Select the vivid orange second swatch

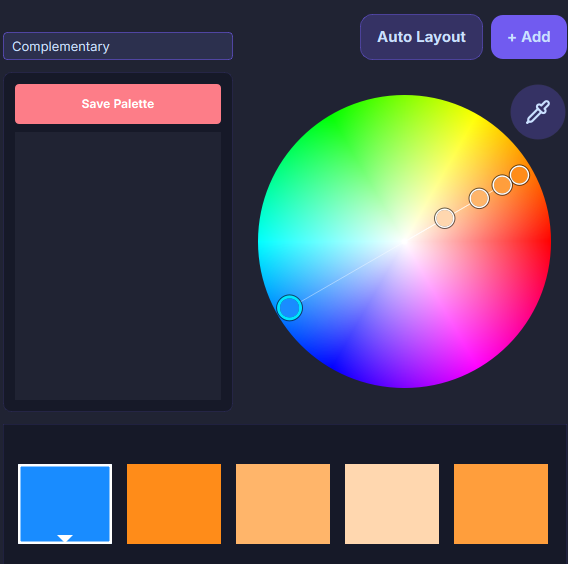tap(174, 504)
